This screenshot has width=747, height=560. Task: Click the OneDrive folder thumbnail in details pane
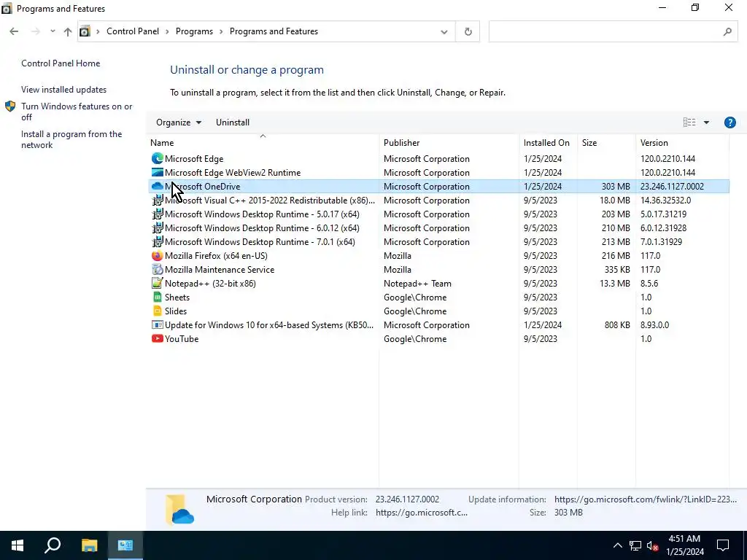click(x=179, y=510)
